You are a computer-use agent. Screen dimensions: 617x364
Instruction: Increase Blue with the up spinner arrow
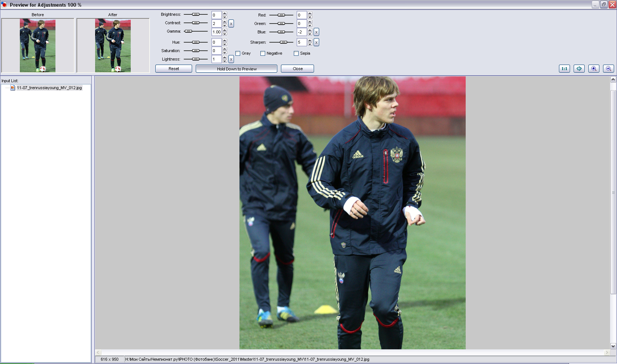click(x=310, y=30)
